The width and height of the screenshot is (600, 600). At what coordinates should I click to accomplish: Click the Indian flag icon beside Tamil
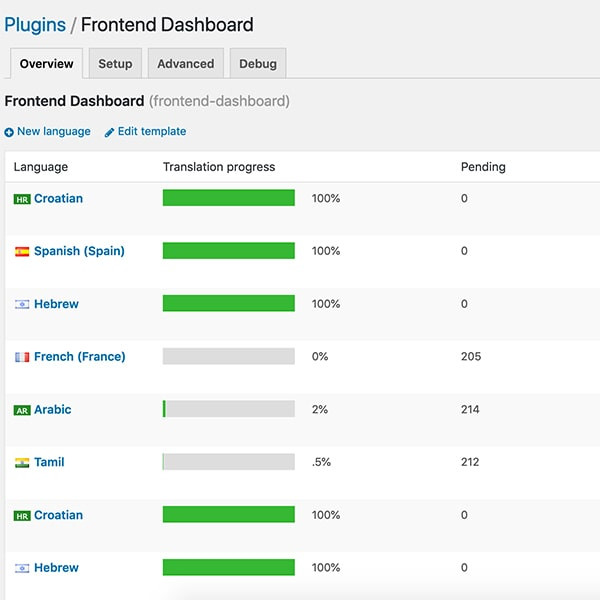tap(22, 463)
